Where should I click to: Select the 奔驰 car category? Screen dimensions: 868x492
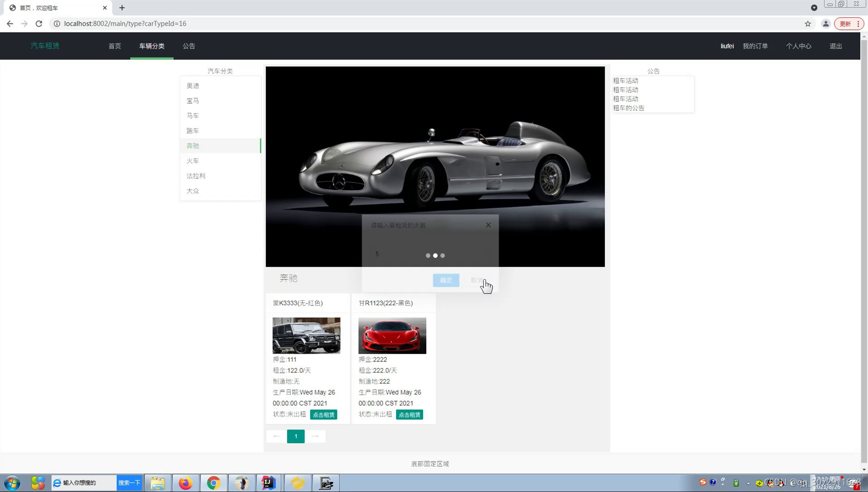[221, 146]
